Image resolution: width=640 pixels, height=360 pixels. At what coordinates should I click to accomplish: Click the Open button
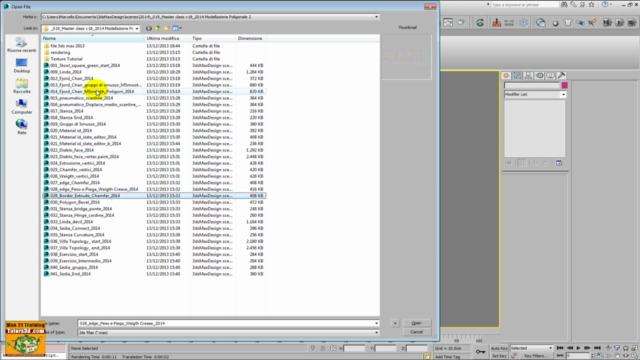tap(416, 323)
